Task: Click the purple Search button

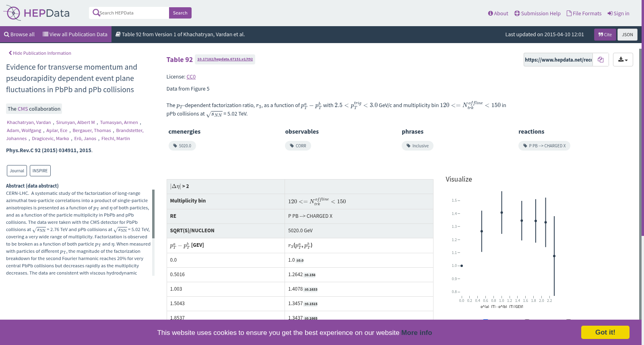Action: pos(180,13)
